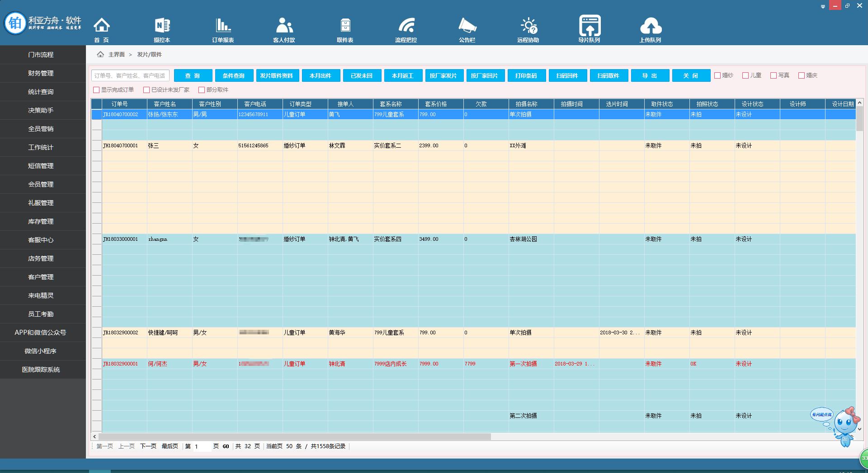Select 财务管理 in the sidebar
This screenshot has height=473, width=868.
[x=41, y=73]
